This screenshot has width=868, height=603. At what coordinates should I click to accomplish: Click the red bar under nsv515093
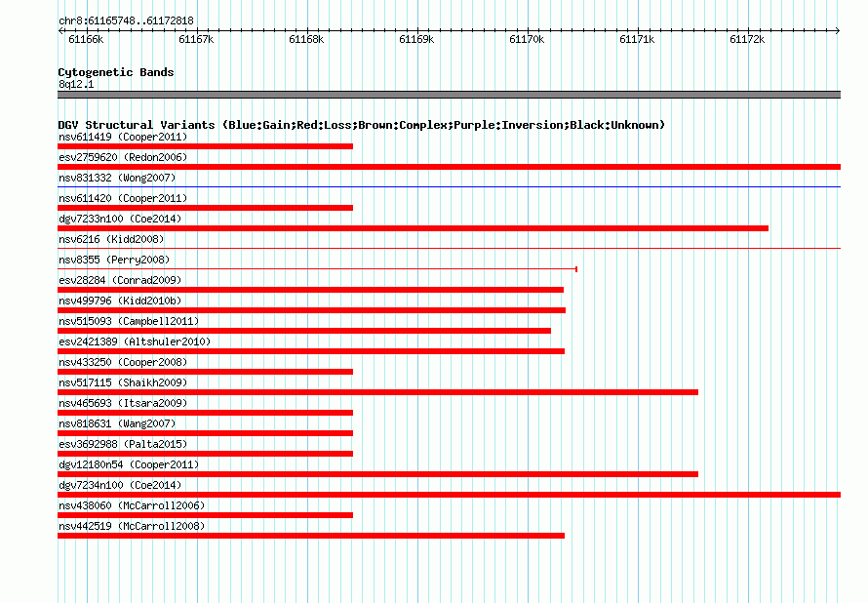click(304, 331)
